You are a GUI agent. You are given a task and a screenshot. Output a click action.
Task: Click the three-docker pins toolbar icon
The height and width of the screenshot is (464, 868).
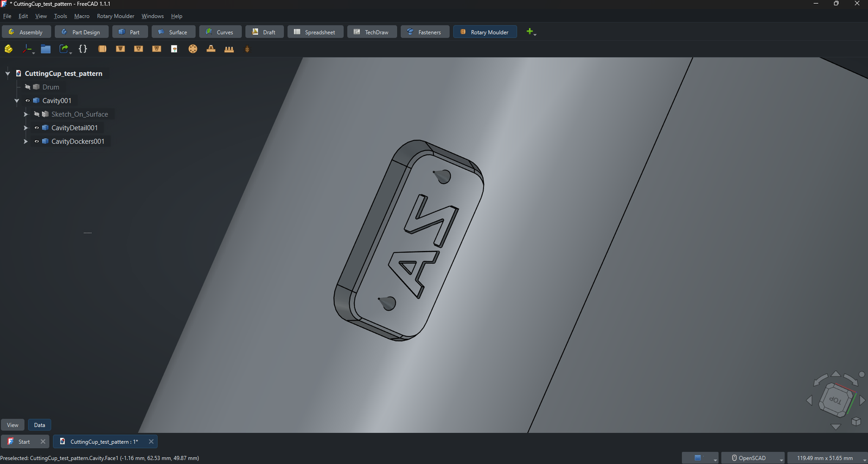point(229,49)
